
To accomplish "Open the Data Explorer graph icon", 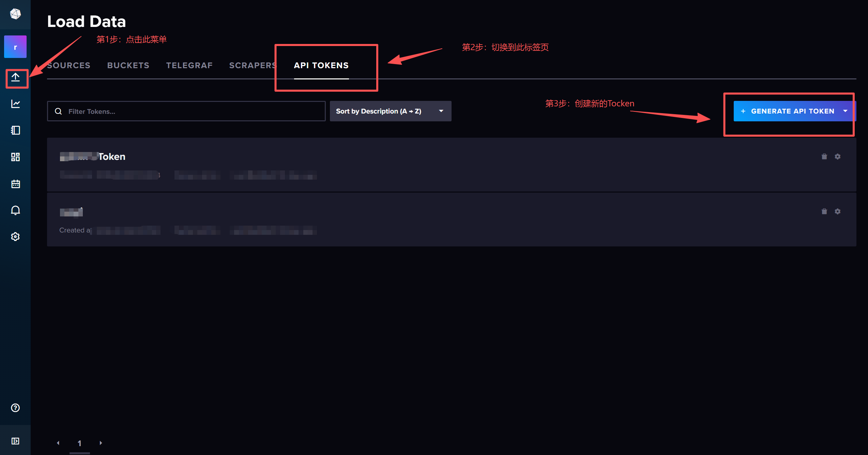I will 16,104.
